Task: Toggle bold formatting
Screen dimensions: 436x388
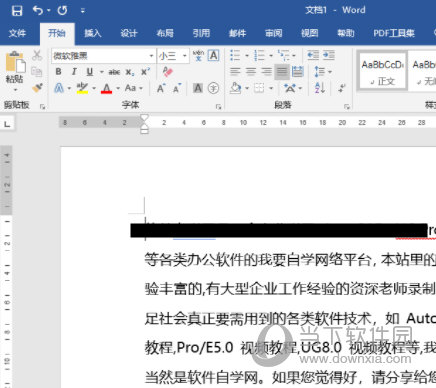Action: (x=59, y=71)
